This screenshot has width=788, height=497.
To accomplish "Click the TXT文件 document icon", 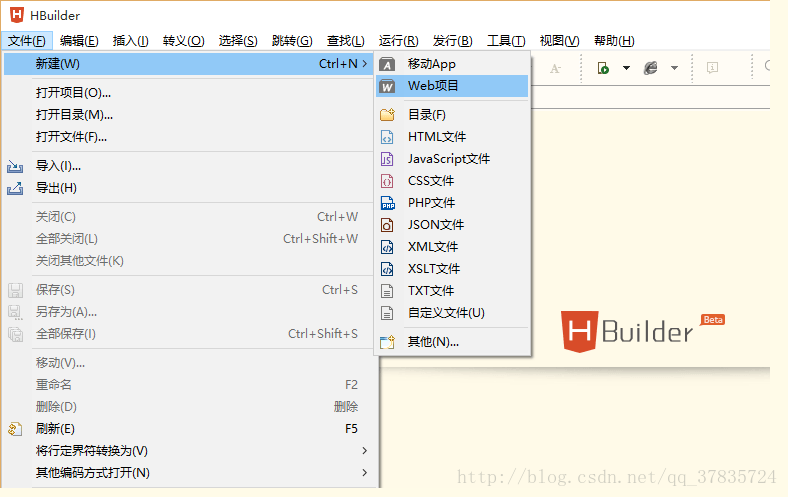I will coord(387,291).
